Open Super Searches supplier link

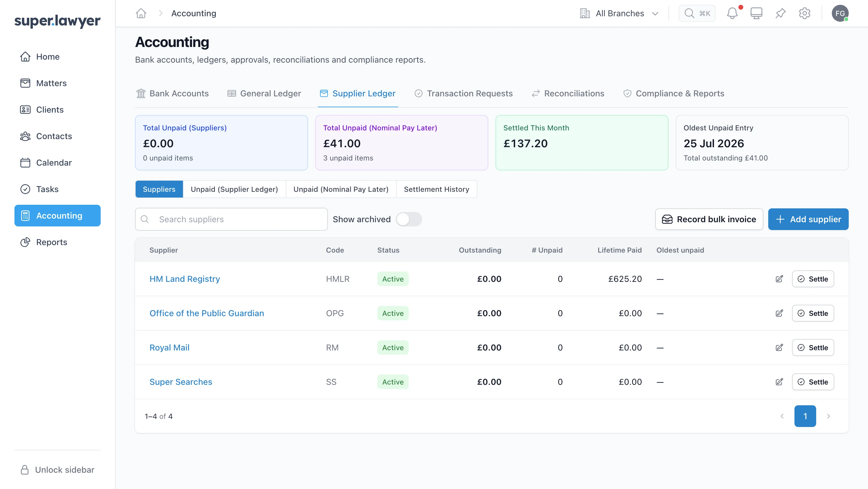click(x=181, y=382)
